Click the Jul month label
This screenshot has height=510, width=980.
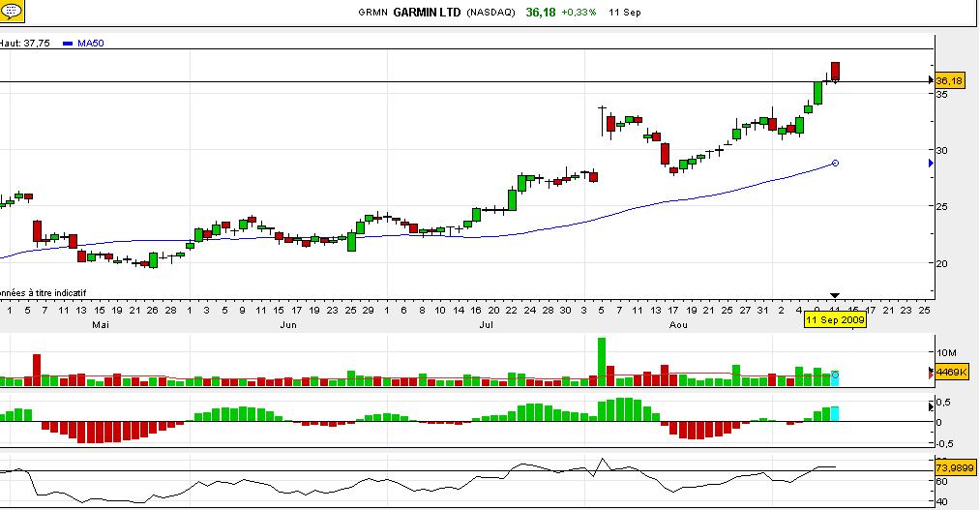pyautogui.click(x=486, y=325)
